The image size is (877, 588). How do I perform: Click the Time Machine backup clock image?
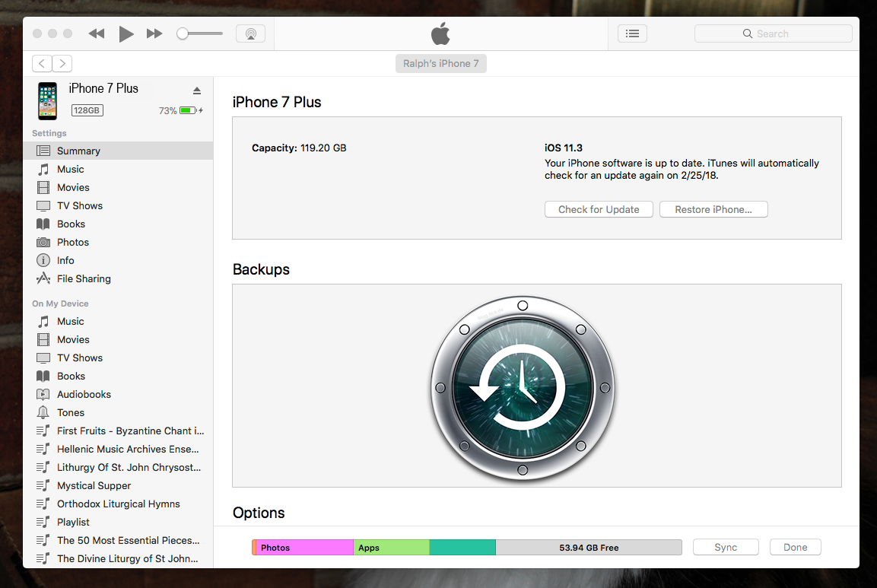(x=523, y=388)
